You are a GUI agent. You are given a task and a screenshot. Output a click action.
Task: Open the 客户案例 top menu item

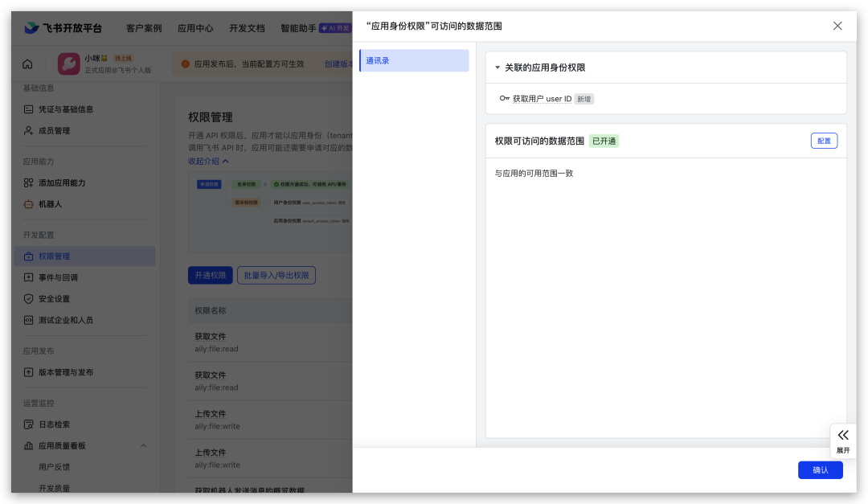[144, 28]
